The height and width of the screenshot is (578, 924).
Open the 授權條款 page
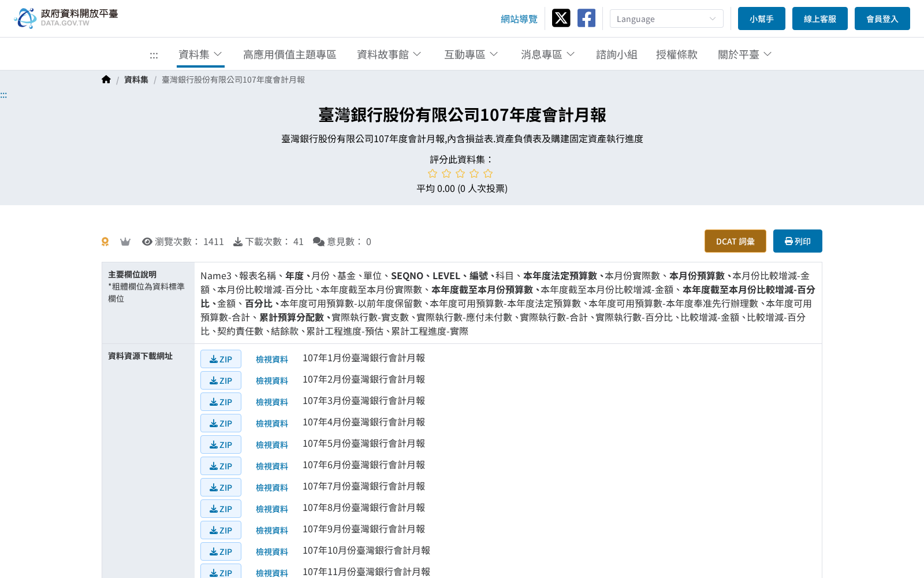tap(676, 54)
